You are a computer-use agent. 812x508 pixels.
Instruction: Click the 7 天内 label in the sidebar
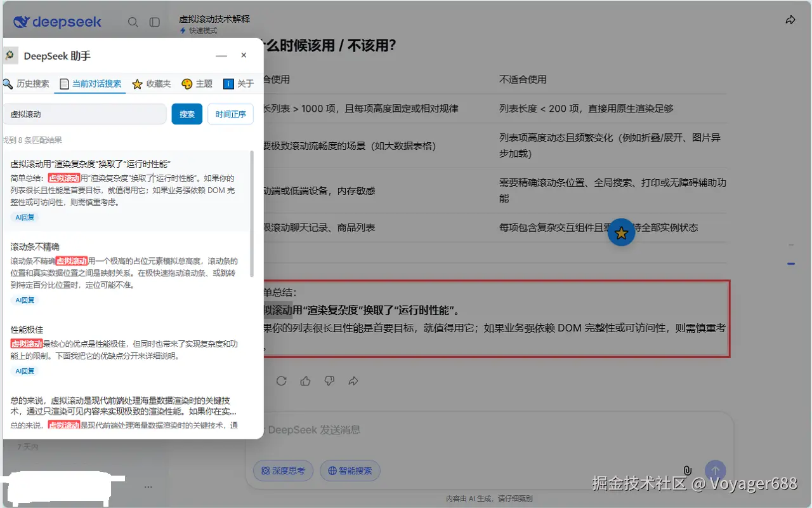point(27,447)
